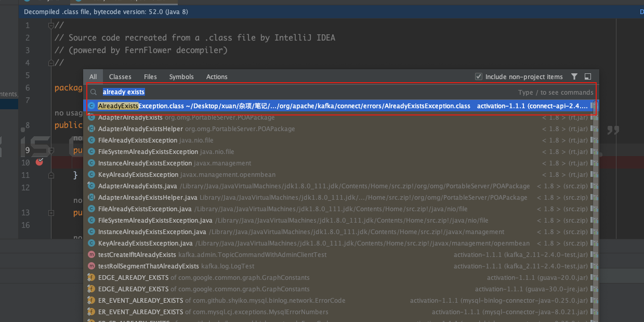The width and height of the screenshot is (644, 322).
Task: Open FileSystemAlreadyExistsException.java src.zip result
Action: [341, 221]
